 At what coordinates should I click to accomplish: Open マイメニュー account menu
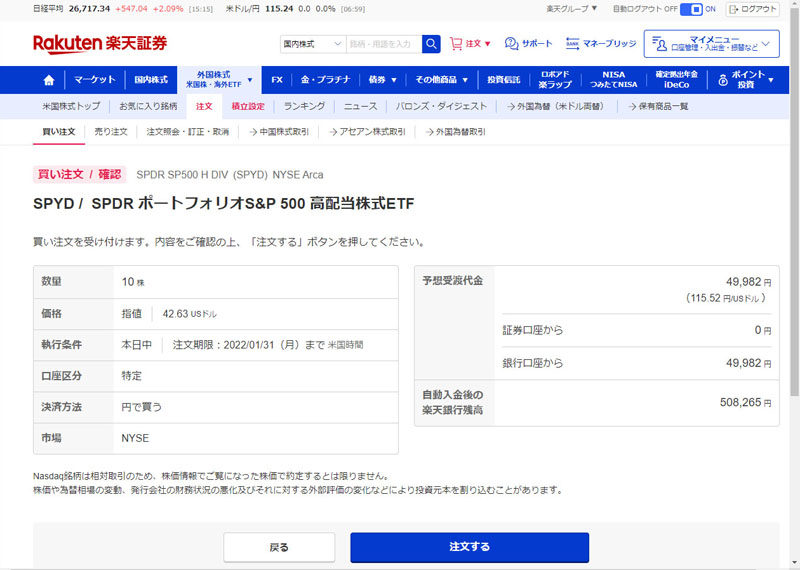tap(711, 44)
